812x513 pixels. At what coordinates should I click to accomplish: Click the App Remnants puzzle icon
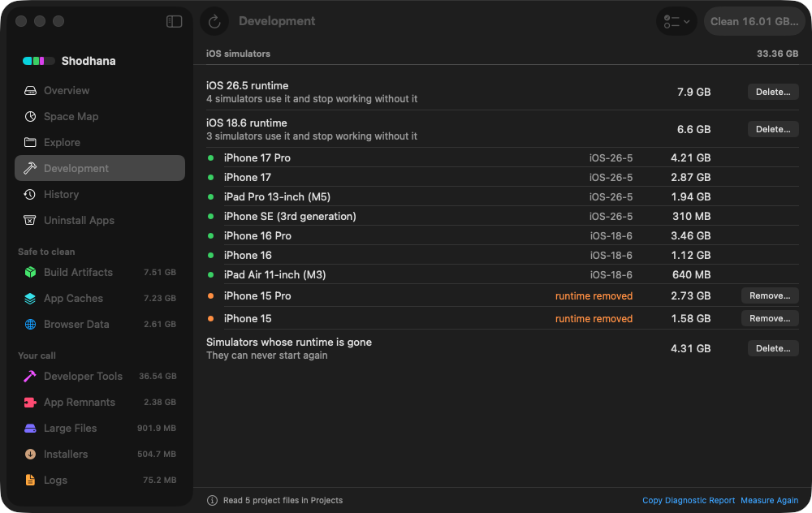30,403
